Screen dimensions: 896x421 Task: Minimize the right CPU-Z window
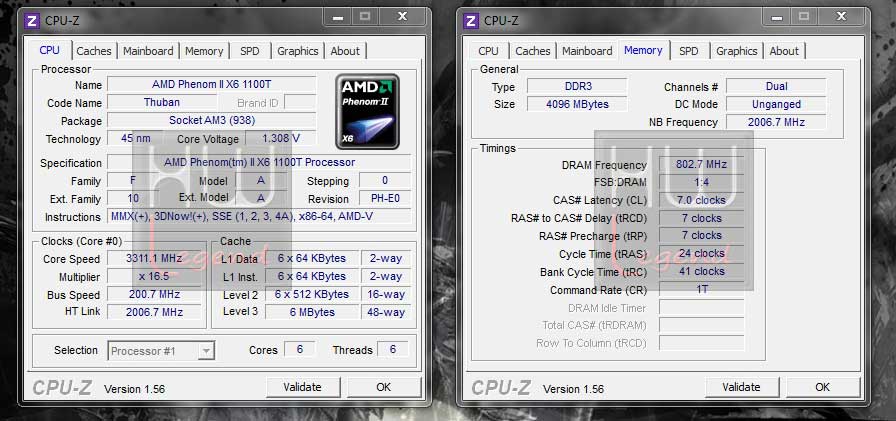[x=777, y=17]
